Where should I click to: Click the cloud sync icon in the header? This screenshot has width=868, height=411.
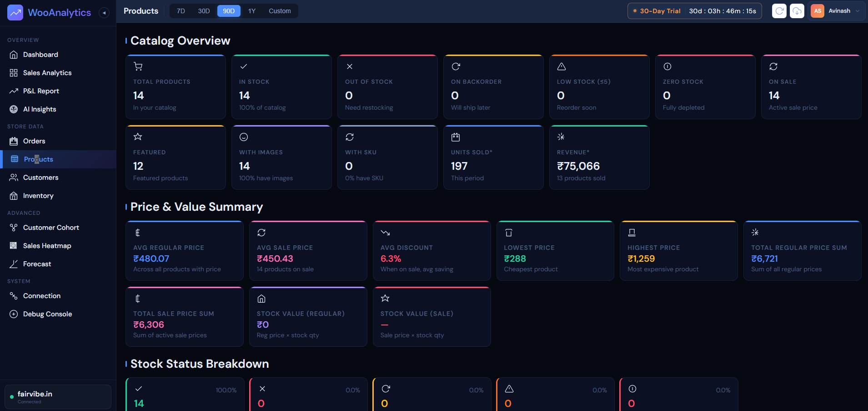[797, 10]
